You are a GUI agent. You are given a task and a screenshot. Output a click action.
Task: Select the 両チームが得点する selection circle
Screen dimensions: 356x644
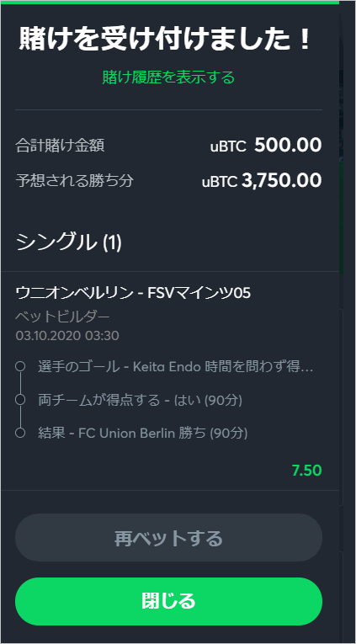click(20, 399)
